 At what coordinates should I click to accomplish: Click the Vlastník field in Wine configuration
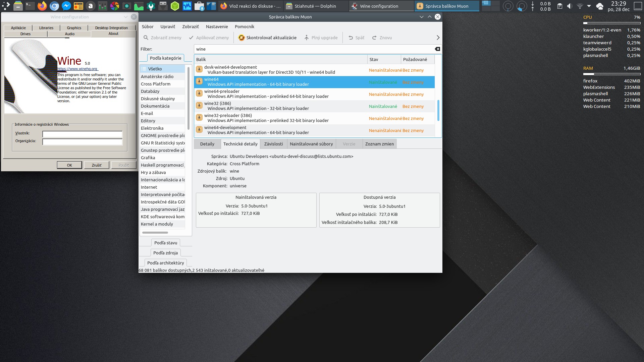[x=82, y=134]
